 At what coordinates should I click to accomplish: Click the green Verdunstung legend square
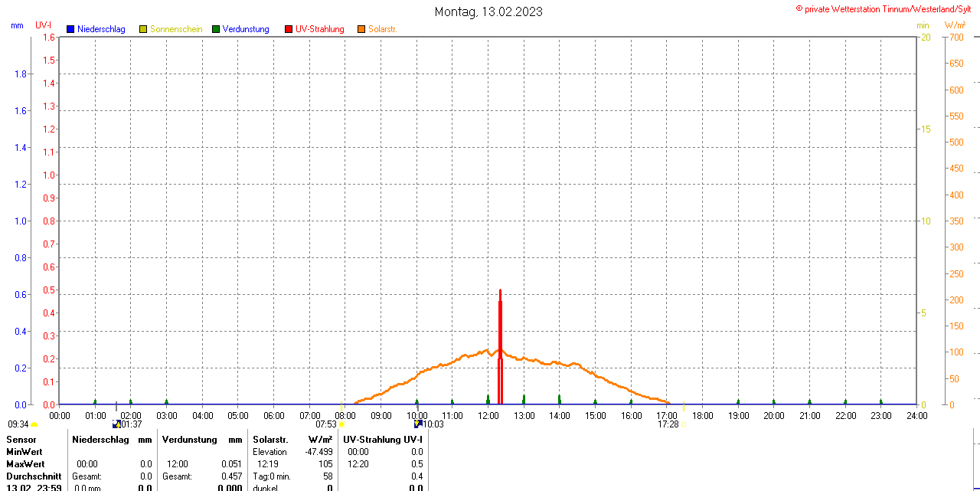216,29
